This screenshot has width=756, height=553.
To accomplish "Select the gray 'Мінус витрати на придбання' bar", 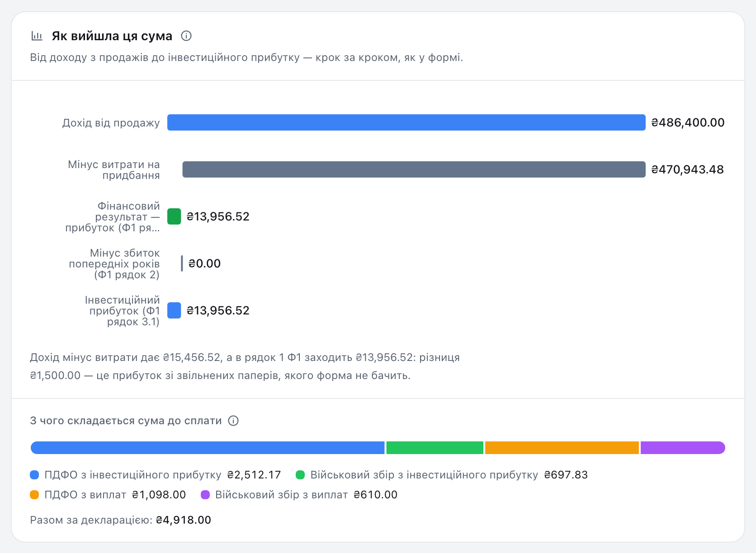I will click(x=414, y=169).
